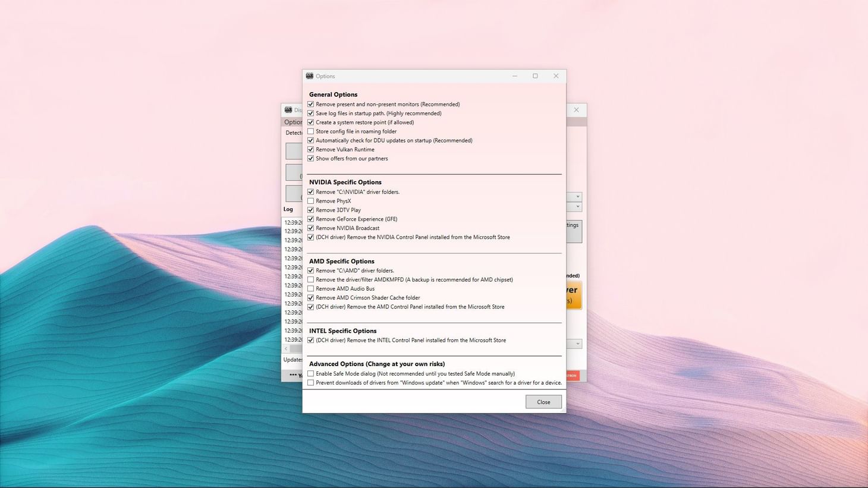Enable 'Remove AMD Audio Bus'
The image size is (868, 488).
[x=311, y=288]
